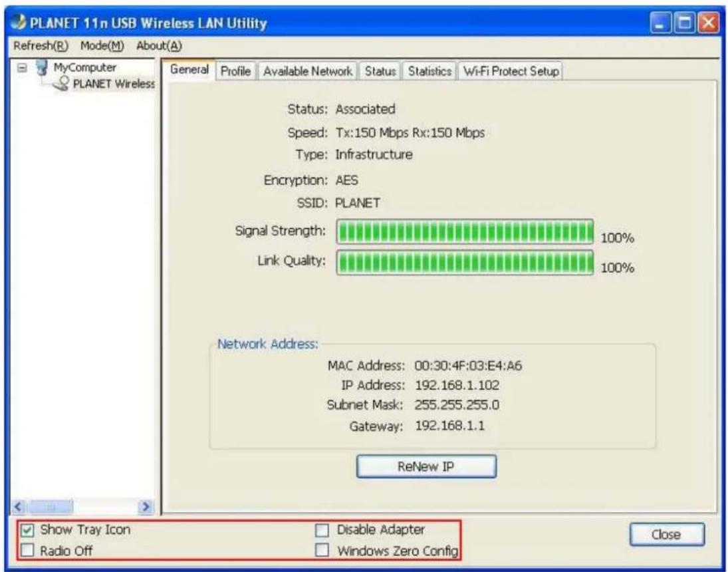
Task: Select the MyComputer tree item
Action: tap(84, 67)
